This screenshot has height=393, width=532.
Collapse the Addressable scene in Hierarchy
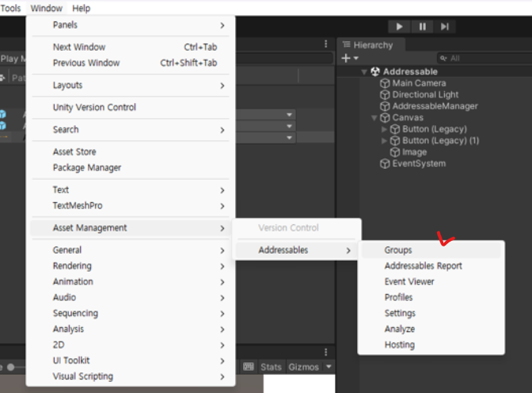pyautogui.click(x=364, y=71)
